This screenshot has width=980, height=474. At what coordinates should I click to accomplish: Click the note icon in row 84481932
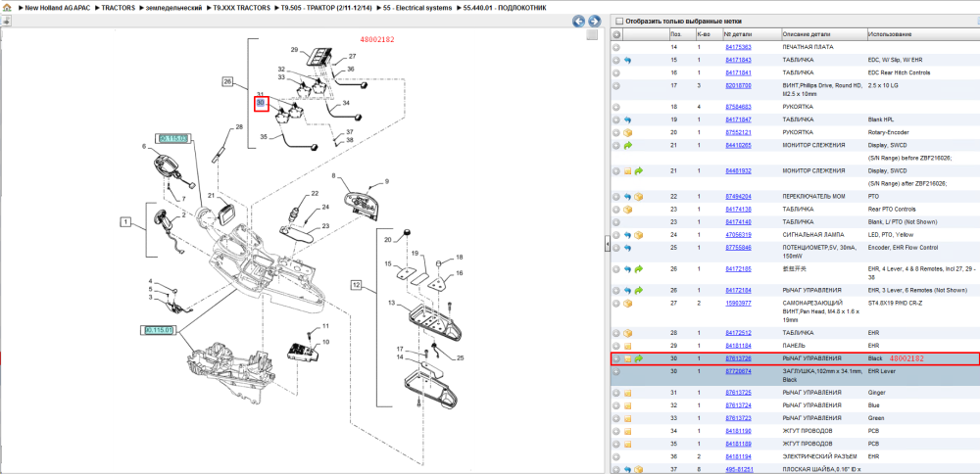pyautogui.click(x=627, y=170)
